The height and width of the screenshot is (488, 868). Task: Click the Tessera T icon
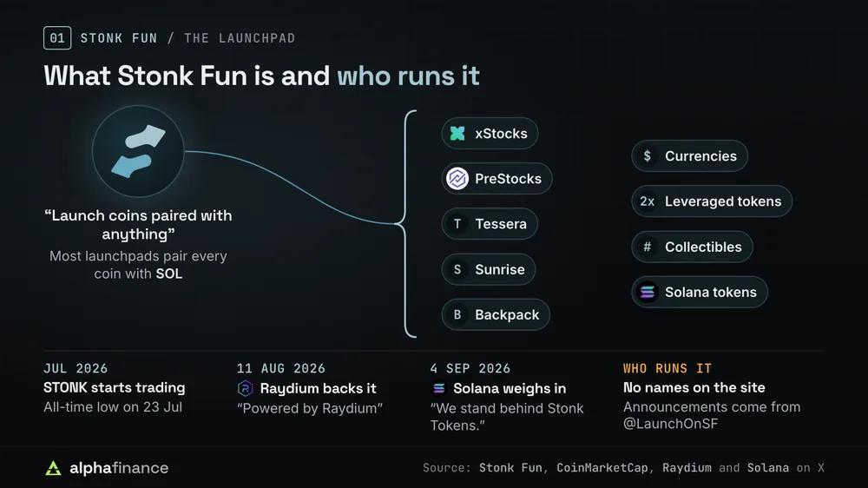coord(457,224)
